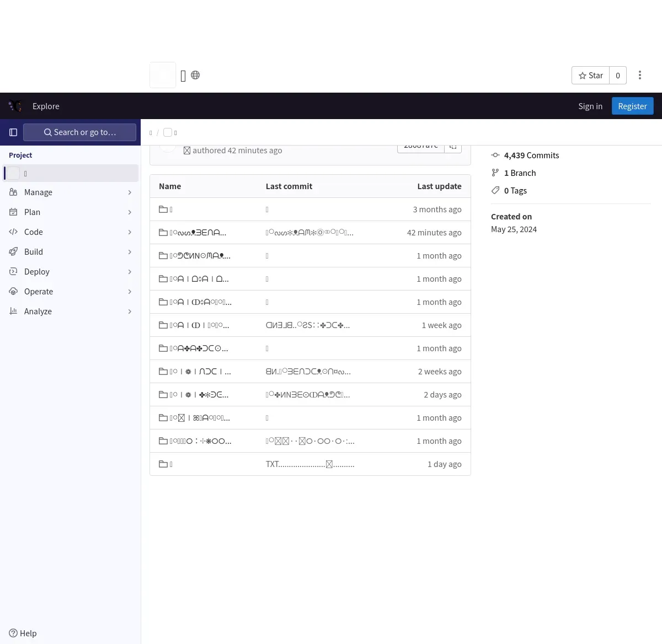Click the Help question mark icon
The width and height of the screenshot is (662, 644).
(13, 633)
